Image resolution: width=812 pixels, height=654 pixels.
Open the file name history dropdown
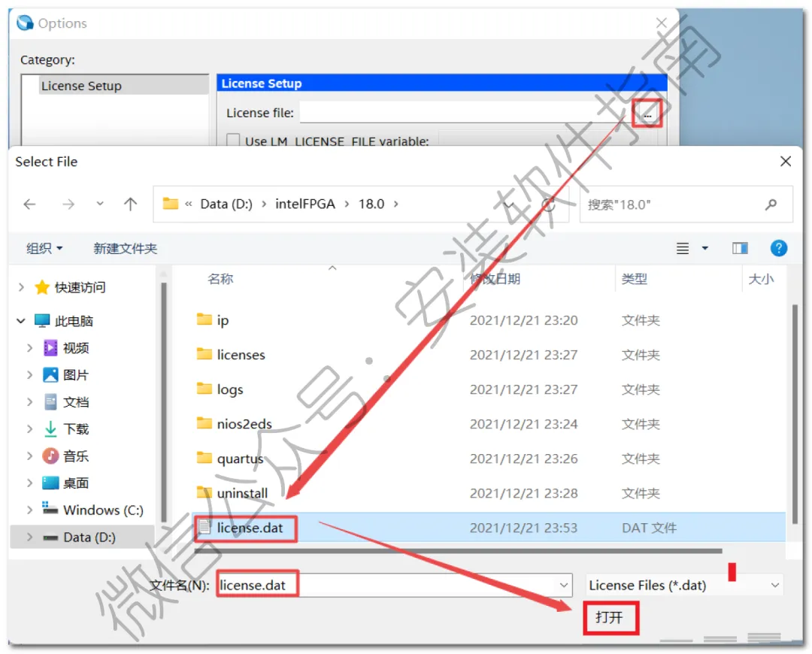click(x=564, y=585)
